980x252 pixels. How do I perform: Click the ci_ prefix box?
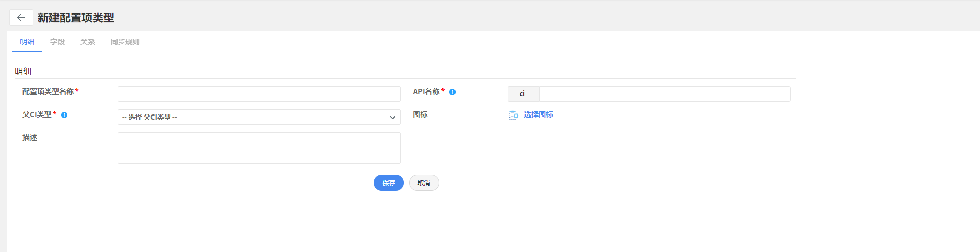[523, 94]
